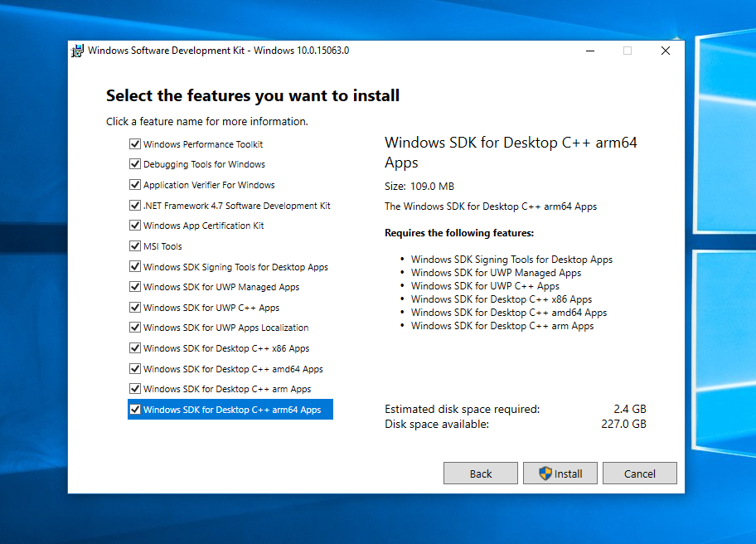Cancel the SDK installation
The height and width of the screenshot is (544, 756).
639,474
